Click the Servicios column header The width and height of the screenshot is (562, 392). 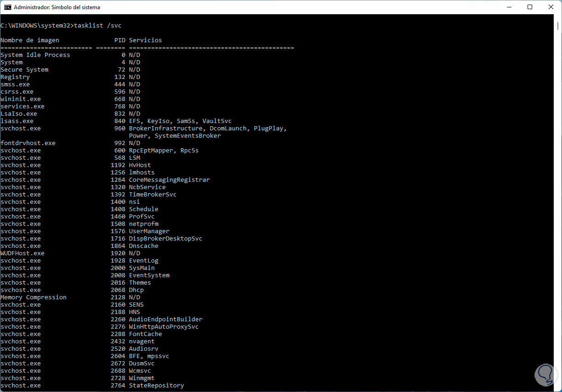[x=145, y=40]
